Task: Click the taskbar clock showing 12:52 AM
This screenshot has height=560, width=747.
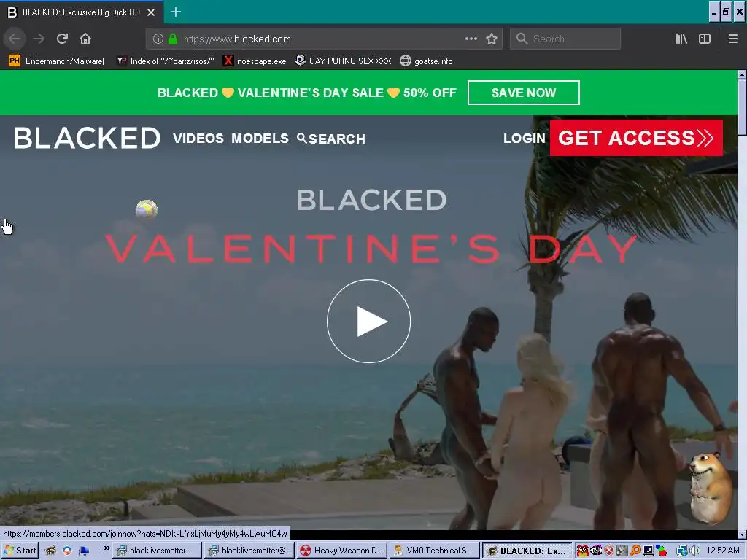Action: (723, 551)
